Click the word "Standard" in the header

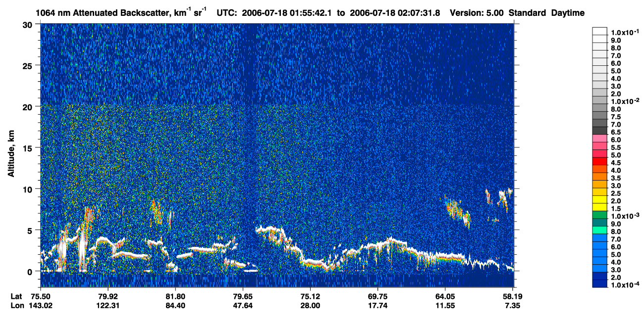pyautogui.click(x=528, y=13)
